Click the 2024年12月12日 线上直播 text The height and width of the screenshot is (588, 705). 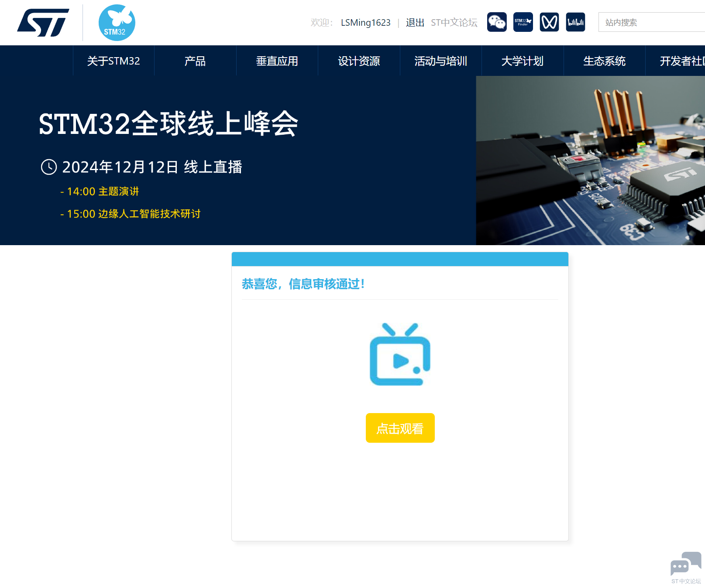(152, 167)
